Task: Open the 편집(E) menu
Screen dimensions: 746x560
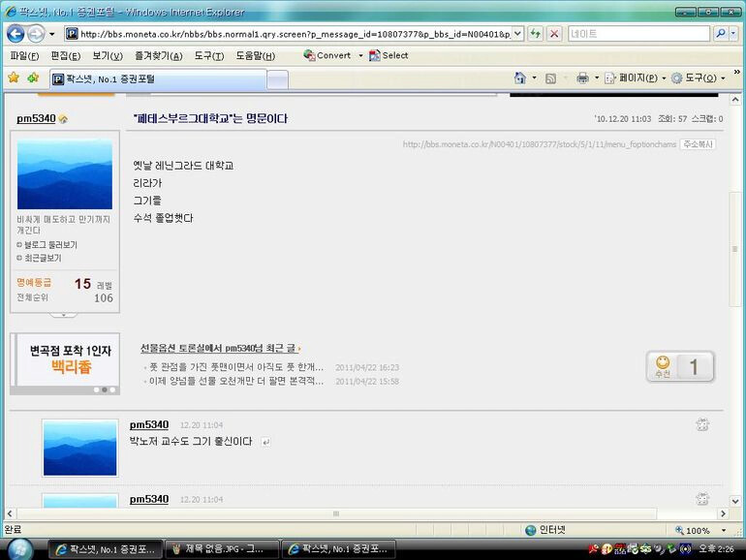Action: pyautogui.click(x=66, y=55)
